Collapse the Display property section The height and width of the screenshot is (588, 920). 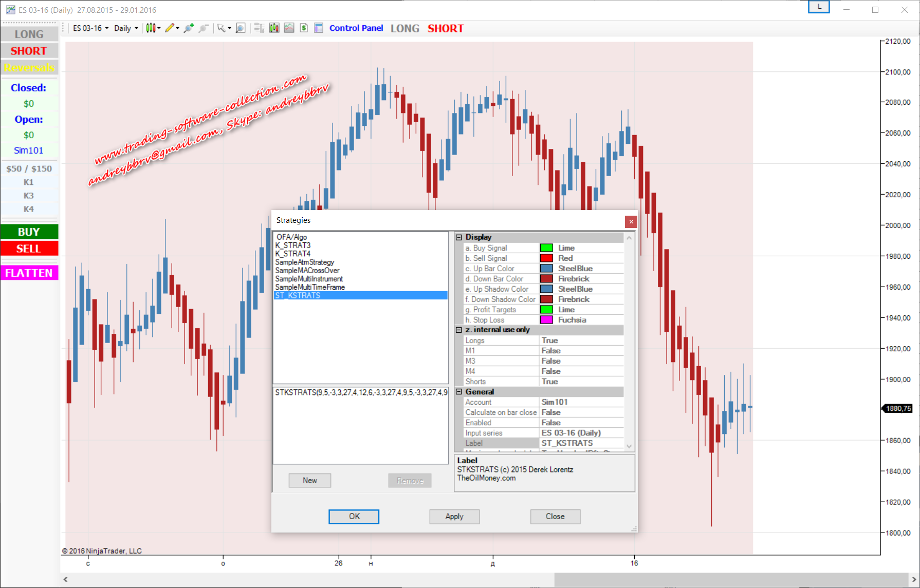(x=459, y=237)
